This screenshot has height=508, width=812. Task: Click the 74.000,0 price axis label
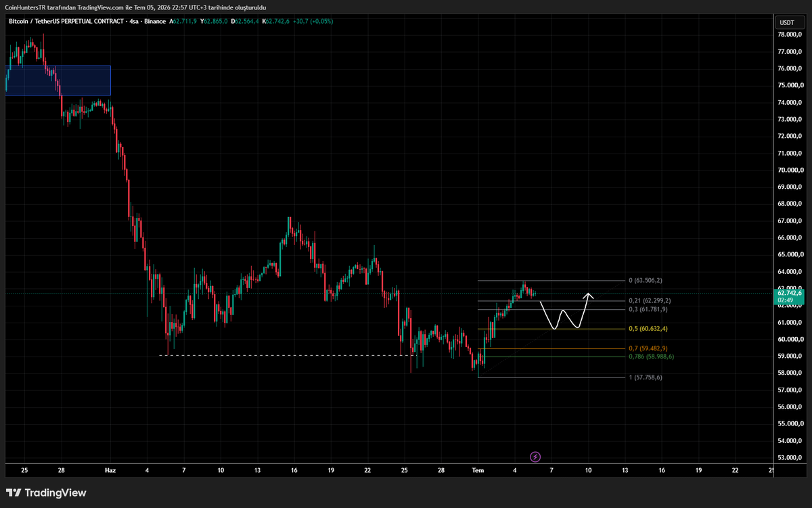point(790,102)
